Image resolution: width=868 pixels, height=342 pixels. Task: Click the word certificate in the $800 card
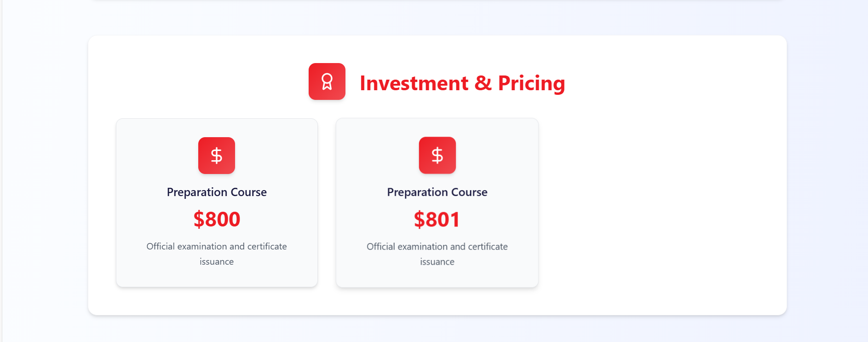pyautogui.click(x=267, y=246)
